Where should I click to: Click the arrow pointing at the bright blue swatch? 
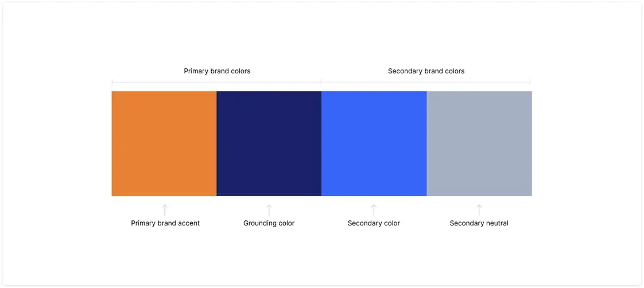click(x=374, y=210)
